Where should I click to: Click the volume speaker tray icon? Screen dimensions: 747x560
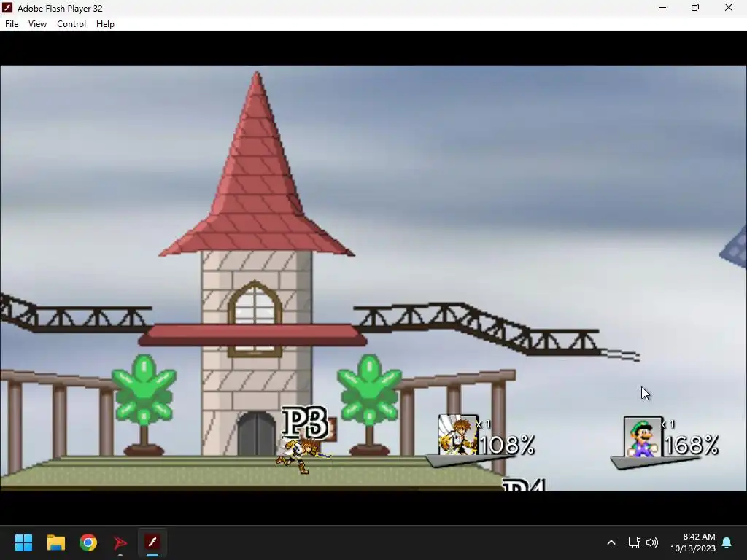click(x=652, y=542)
